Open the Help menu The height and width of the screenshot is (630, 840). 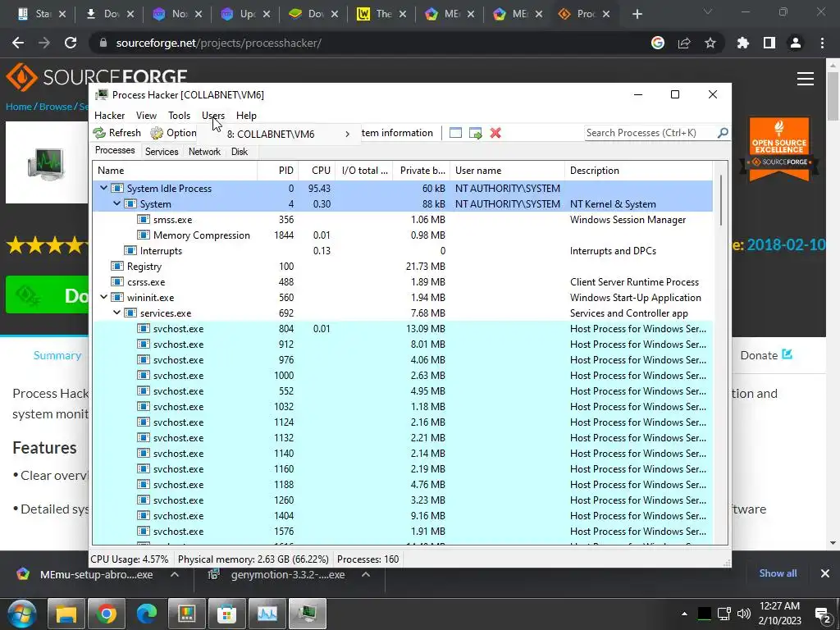point(246,115)
